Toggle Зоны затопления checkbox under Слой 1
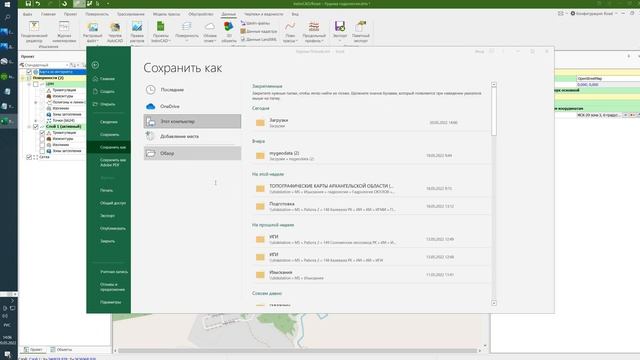 pos(42,151)
